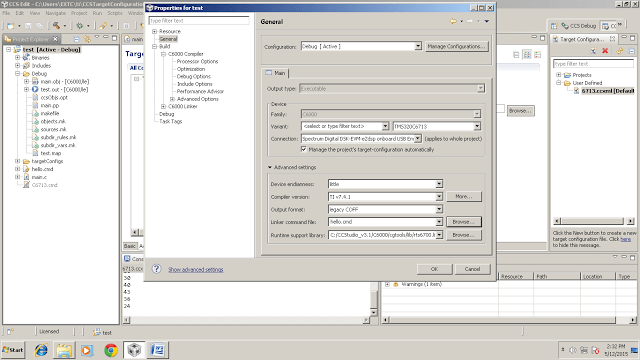This screenshot has height=360, width=640.
Task: Expand the targetConfigs folder in Project Explorer
Action: [x=18, y=161]
